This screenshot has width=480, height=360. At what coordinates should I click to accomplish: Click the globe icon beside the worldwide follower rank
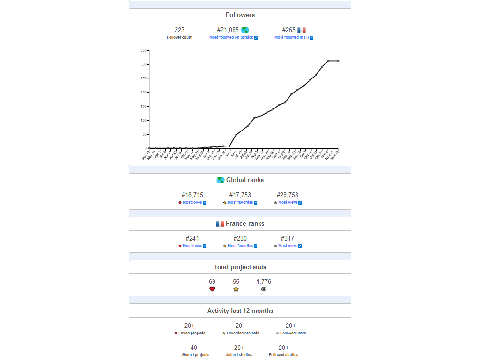coord(245,30)
